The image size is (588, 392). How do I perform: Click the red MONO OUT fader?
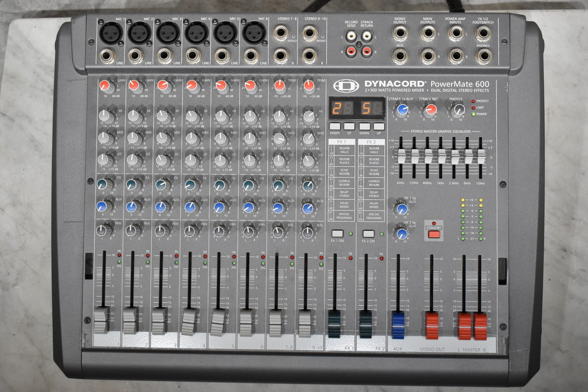click(x=432, y=325)
